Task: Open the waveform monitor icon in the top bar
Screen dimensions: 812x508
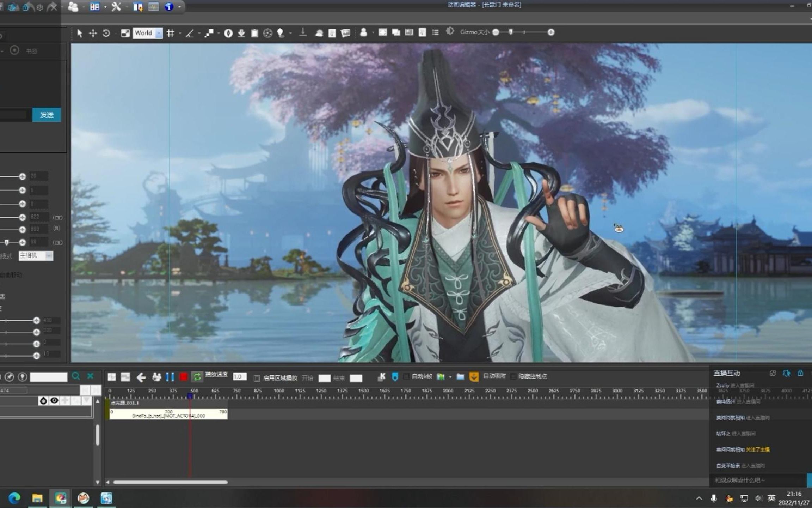Action: coord(153,6)
